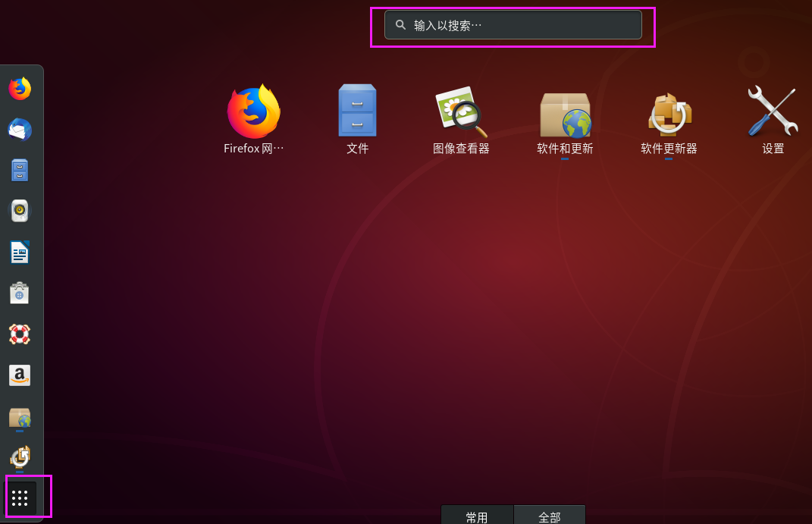Open the 文件 app from the grid
Viewport: 812px width, 524px height.
click(x=357, y=120)
